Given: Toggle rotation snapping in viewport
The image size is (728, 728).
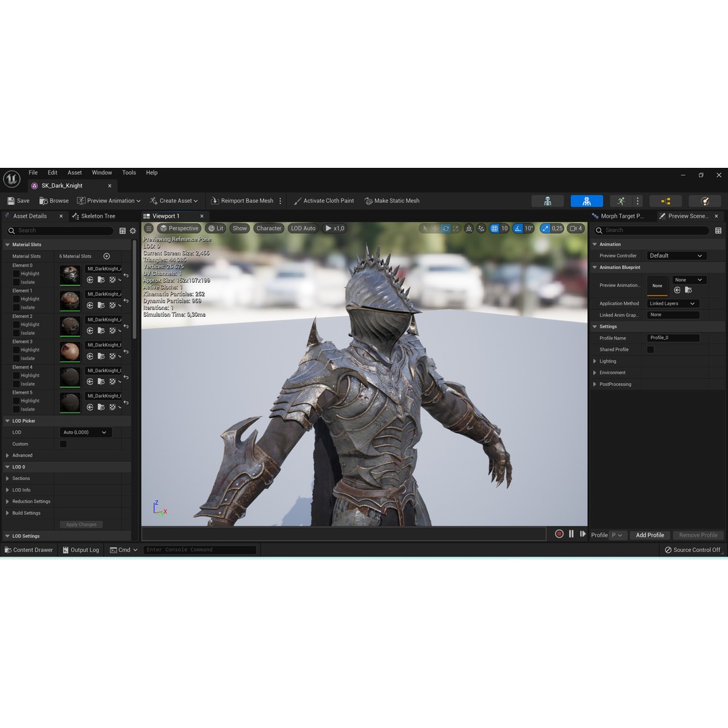Looking at the screenshot, I should point(518,229).
